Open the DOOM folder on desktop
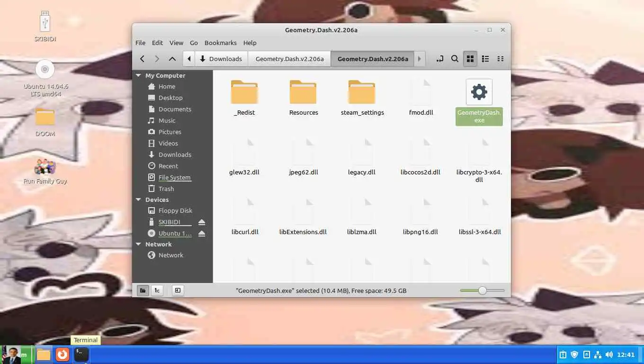The height and width of the screenshot is (364, 644). point(45,121)
